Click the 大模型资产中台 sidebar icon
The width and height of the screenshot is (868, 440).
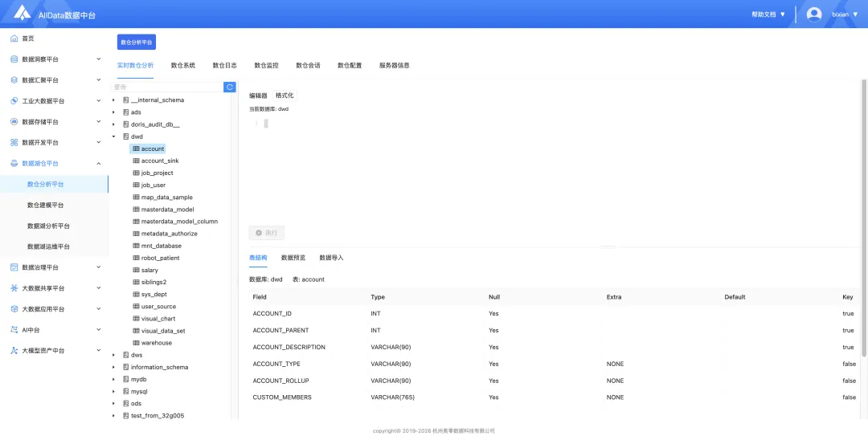(14, 351)
